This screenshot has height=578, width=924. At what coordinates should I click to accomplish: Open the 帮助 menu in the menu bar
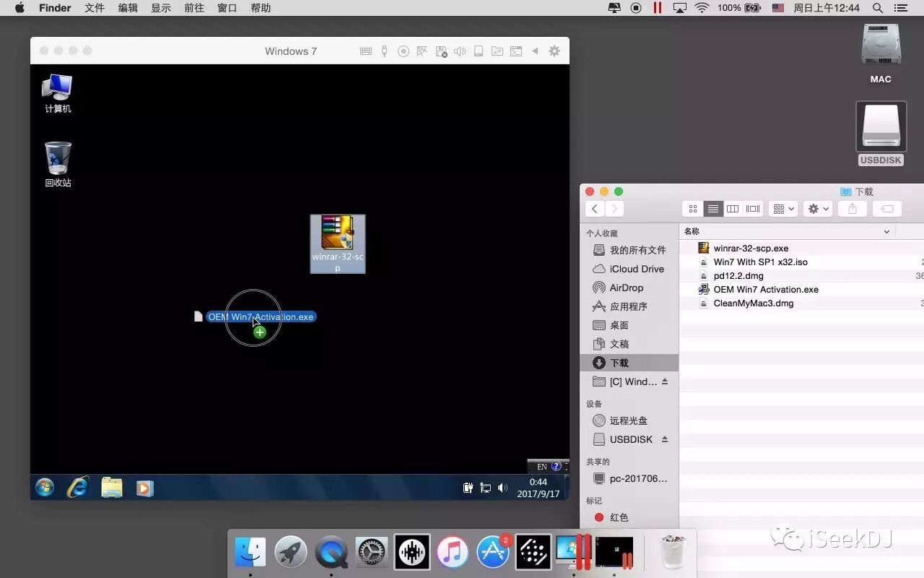point(261,8)
